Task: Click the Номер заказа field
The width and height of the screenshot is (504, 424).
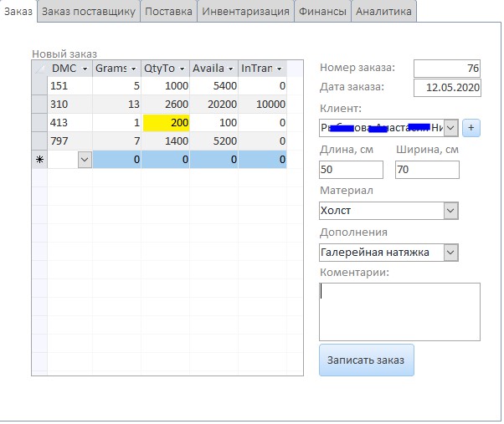Action: [447, 69]
